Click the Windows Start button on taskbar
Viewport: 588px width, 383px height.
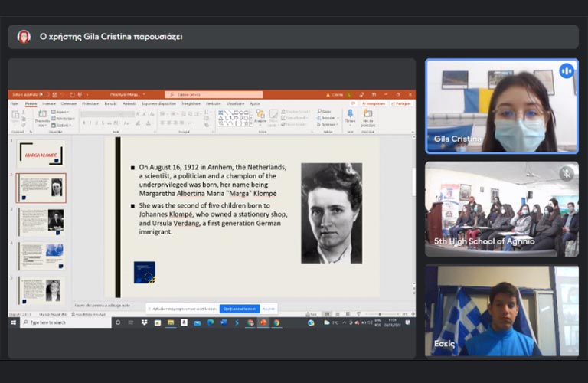coord(13,322)
